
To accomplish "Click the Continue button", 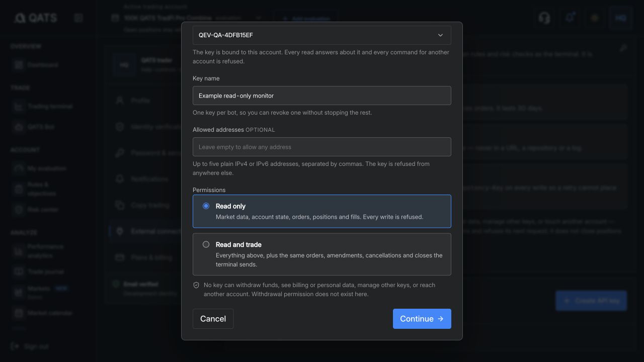I will [x=422, y=319].
